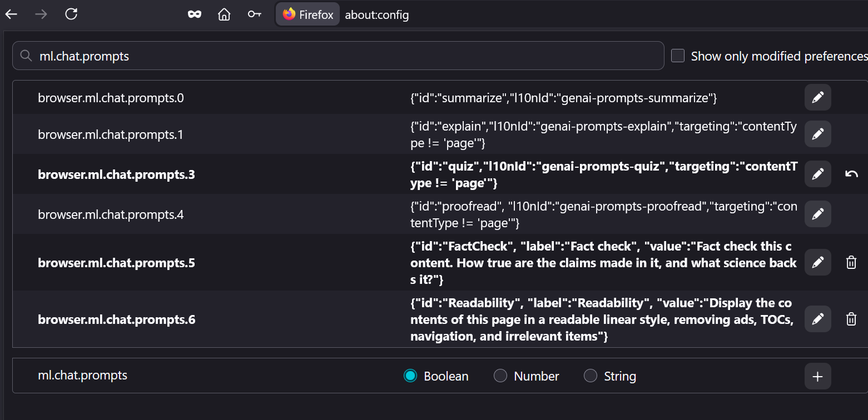Edit the browser.ml.chat.prompts.0 preference
This screenshot has width=868, height=420.
pos(817,98)
